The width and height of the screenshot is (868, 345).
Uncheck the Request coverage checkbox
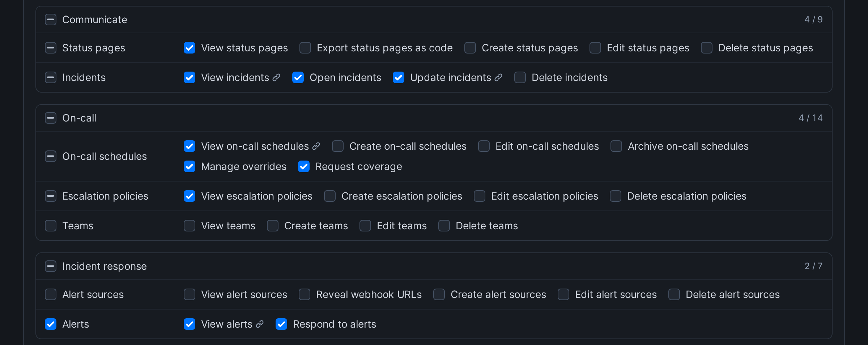[x=304, y=166]
